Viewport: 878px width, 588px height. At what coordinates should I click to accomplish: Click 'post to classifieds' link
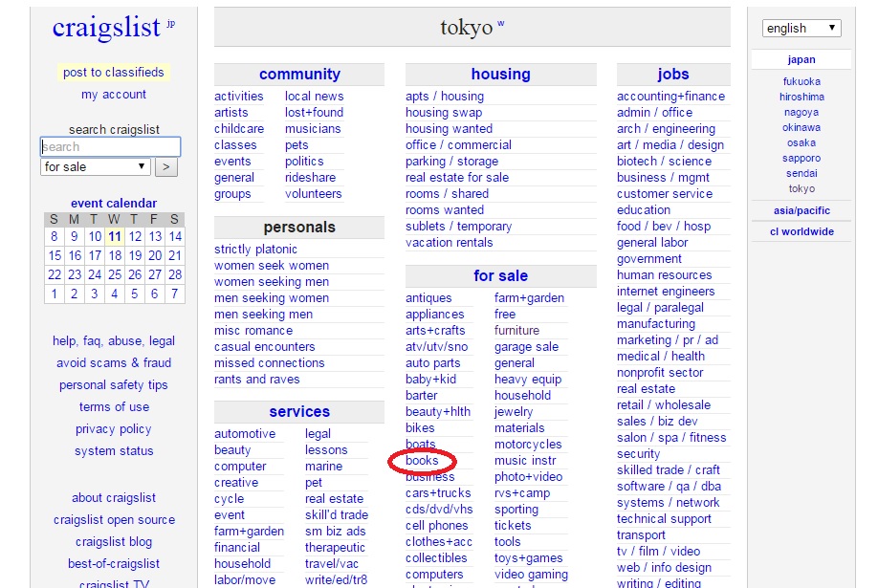[x=114, y=73]
